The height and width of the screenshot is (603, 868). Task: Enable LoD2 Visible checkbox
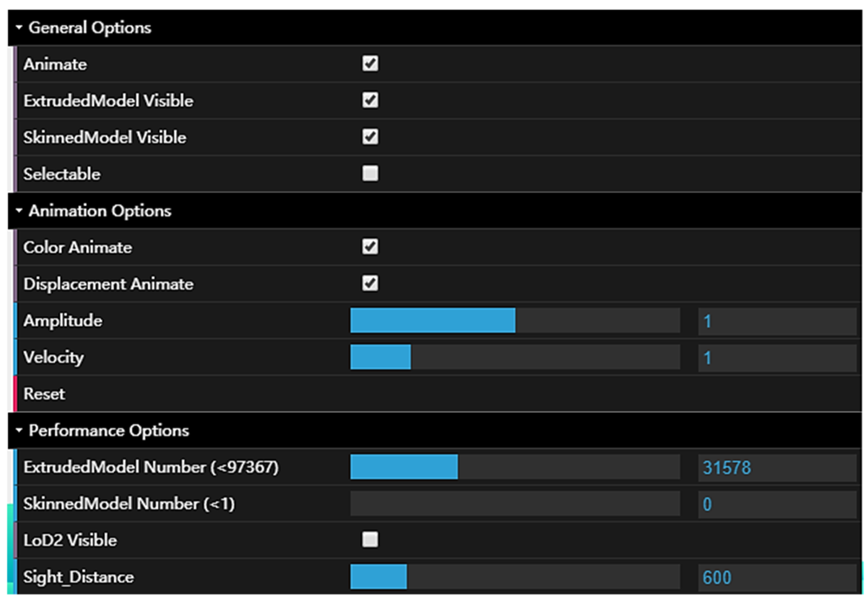coord(370,540)
